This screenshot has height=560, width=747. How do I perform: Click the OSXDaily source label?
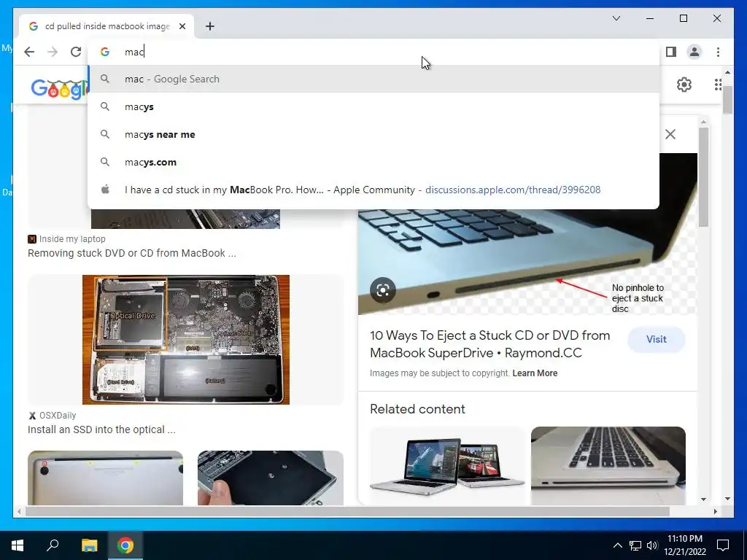(x=58, y=416)
